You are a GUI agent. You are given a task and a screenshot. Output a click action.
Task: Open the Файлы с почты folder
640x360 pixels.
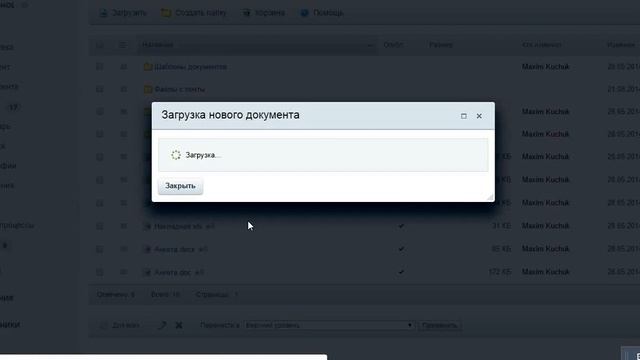[180, 89]
